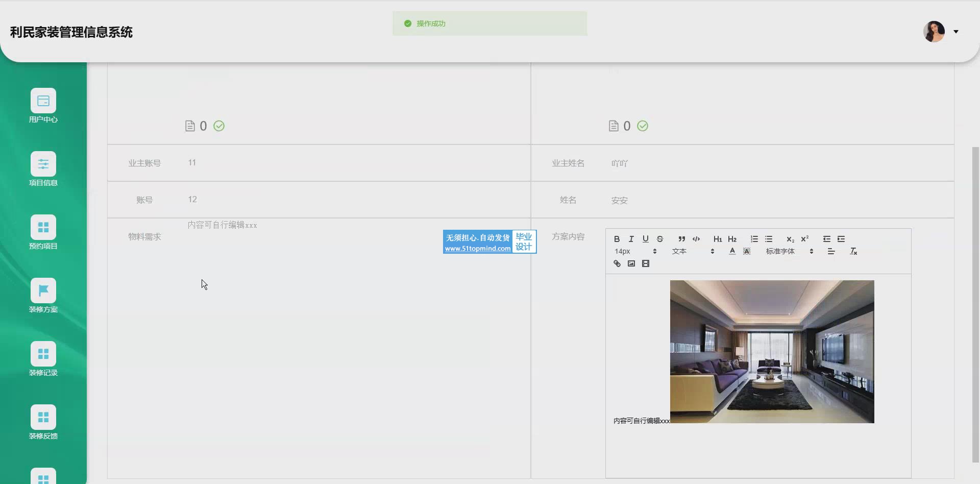The image size is (980, 484).
Task: Toggle underline formatting in the editor
Action: pyautogui.click(x=645, y=239)
